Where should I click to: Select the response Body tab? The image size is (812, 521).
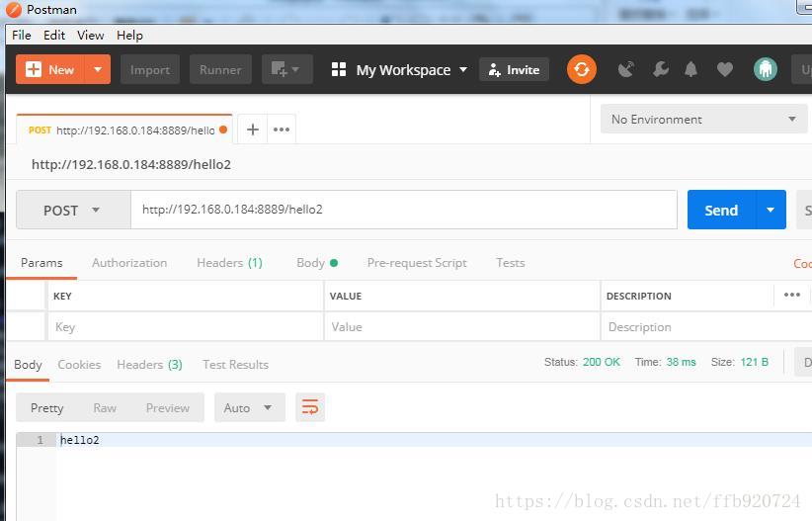(28, 365)
